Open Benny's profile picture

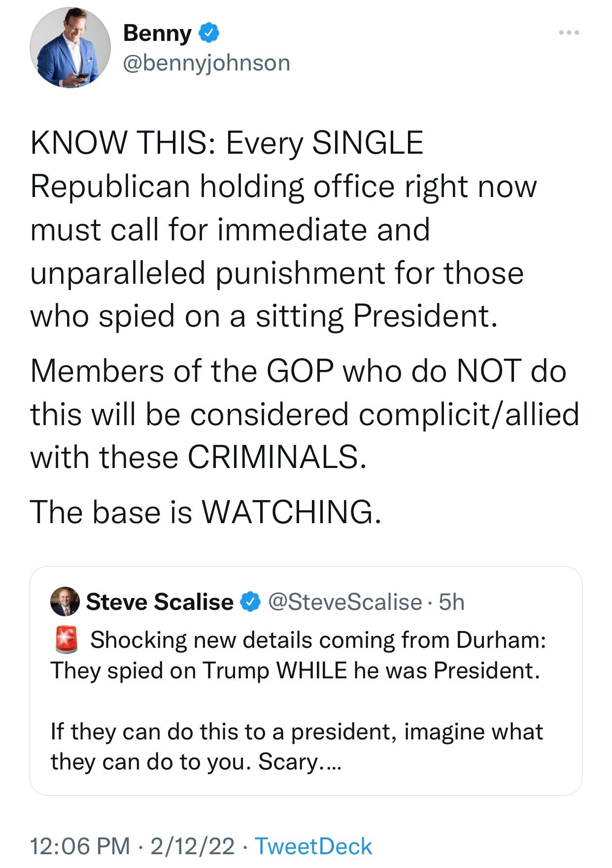pos(70,48)
